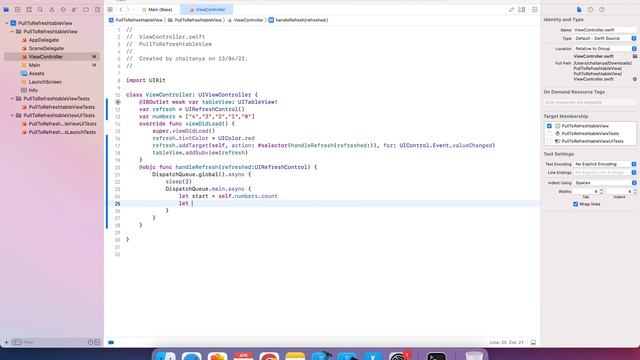The image size is (640, 360).
Task: Click the IBOutlet connection circle in gutter
Action: click(x=118, y=102)
